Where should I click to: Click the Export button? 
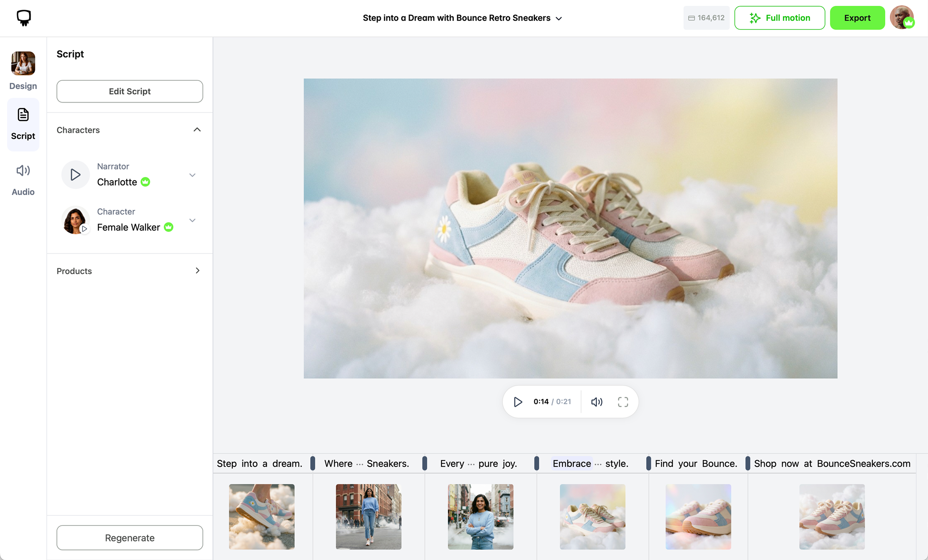point(857,18)
